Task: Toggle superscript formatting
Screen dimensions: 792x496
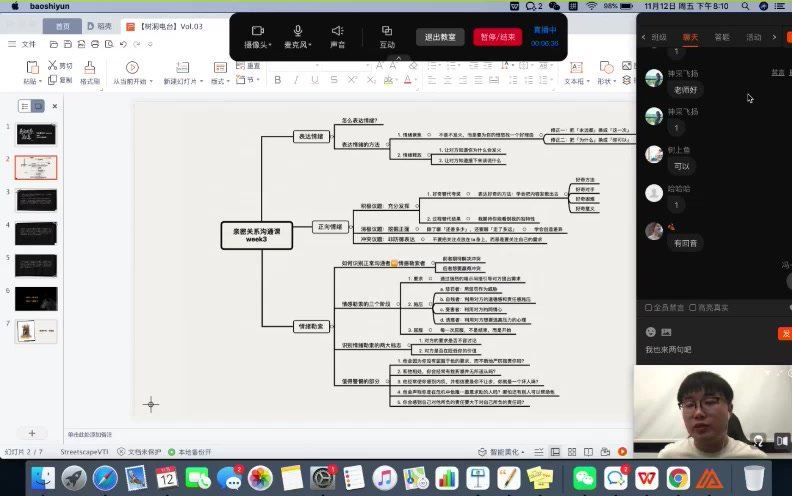Action: pyautogui.click(x=352, y=80)
